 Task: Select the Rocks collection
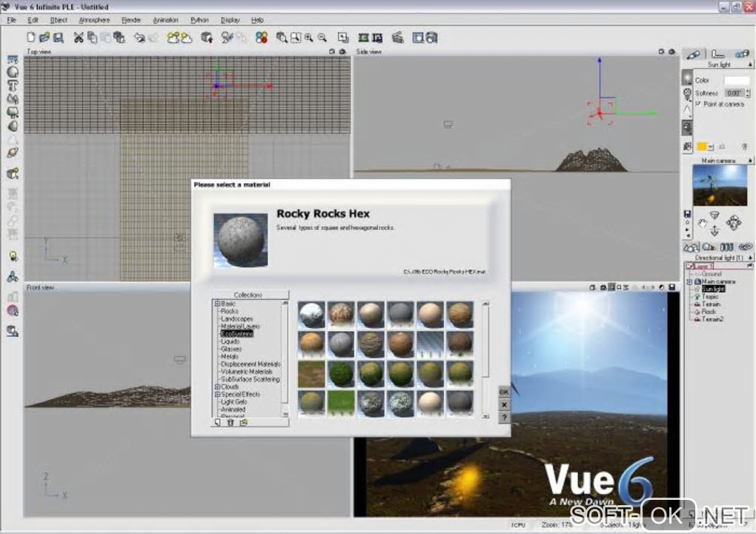[230, 311]
